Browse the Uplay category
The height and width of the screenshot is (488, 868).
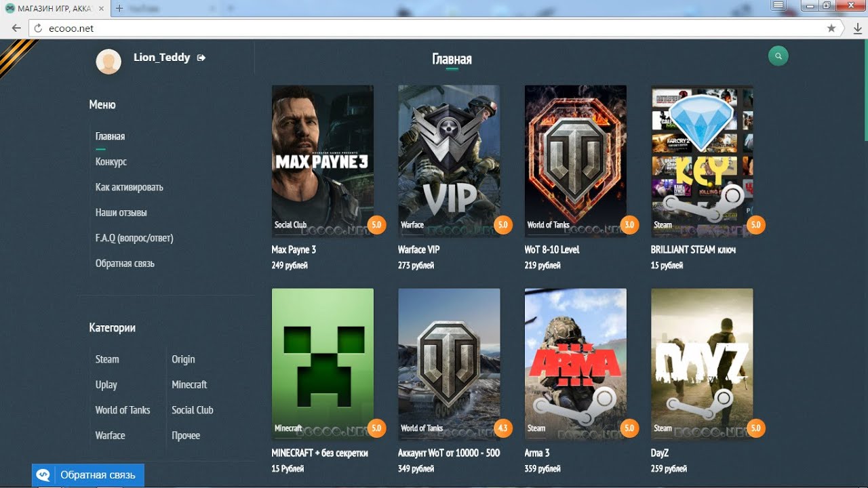[x=106, y=385]
